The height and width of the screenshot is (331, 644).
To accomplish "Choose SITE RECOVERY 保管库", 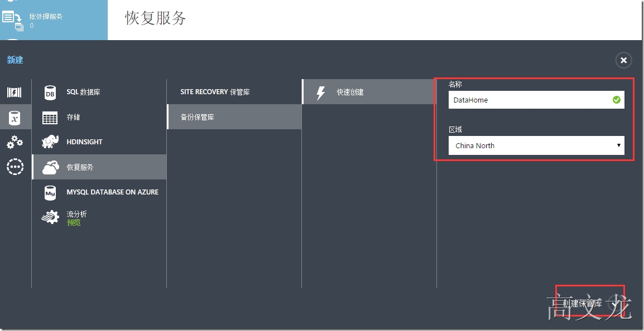I will coord(234,92).
